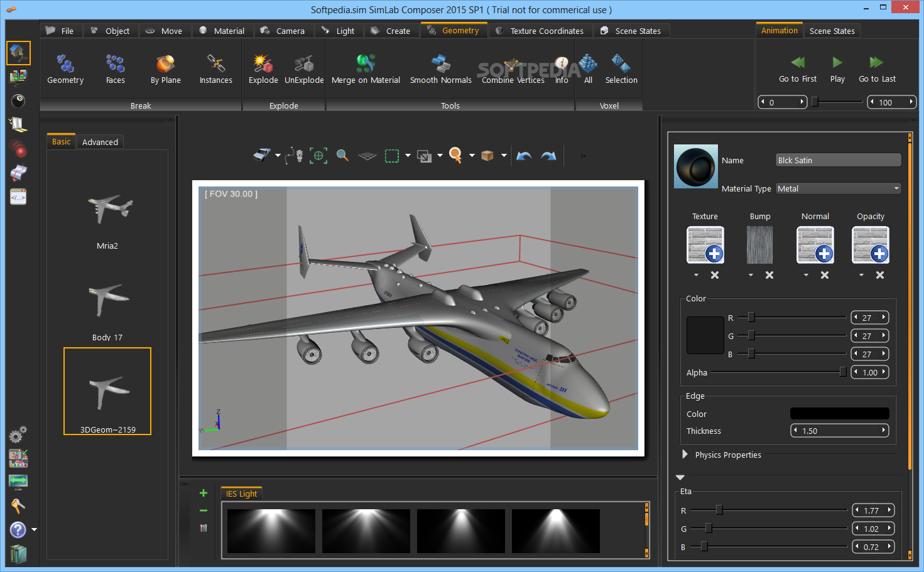Open the Texture slot dropdown arrow
This screenshot has height=572, width=924.
[696, 275]
